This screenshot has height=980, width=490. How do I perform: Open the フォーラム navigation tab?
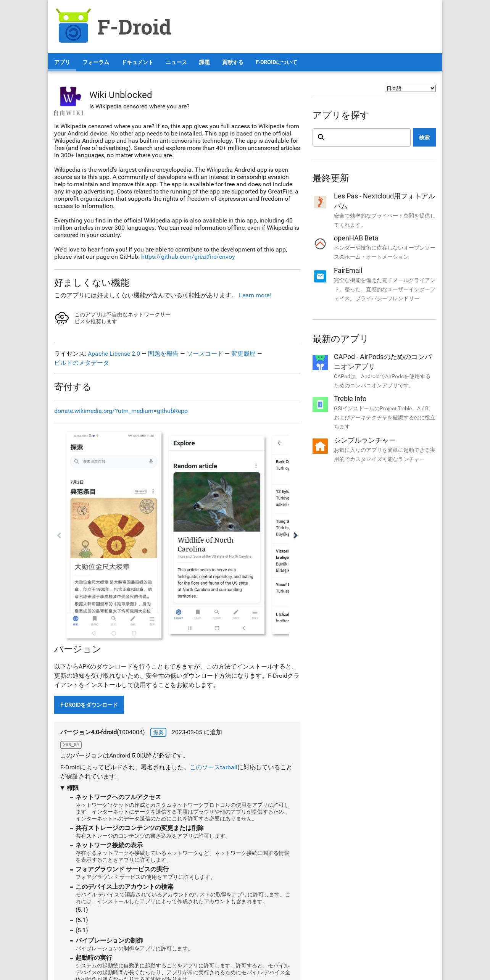point(96,62)
